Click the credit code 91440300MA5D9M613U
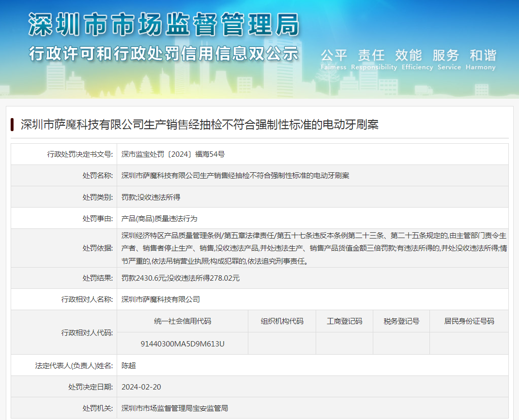The image size is (519, 420). point(183,344)
